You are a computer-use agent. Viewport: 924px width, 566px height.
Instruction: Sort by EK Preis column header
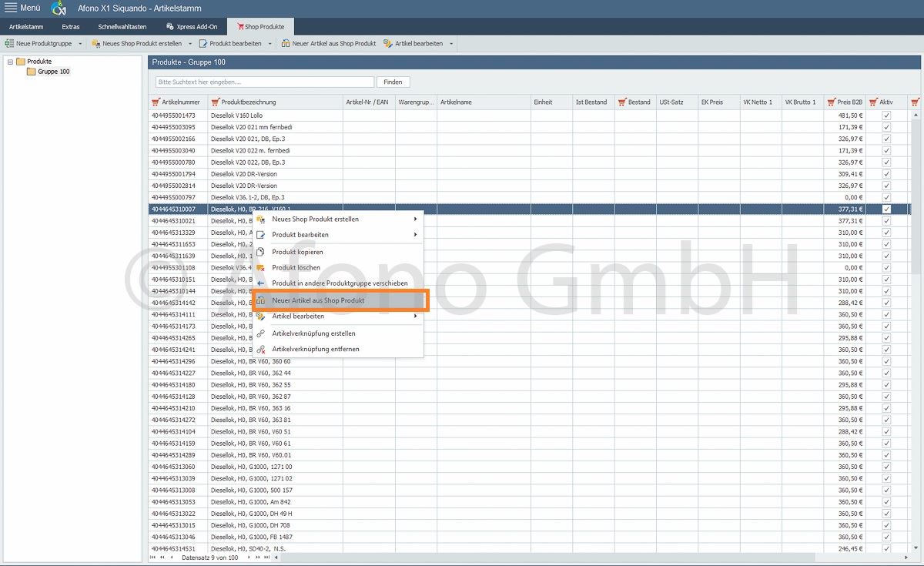tap(718, 102)
